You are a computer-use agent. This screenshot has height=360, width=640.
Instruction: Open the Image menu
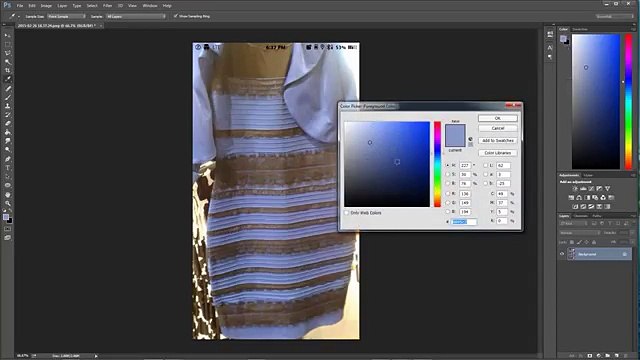coord(46,6)
